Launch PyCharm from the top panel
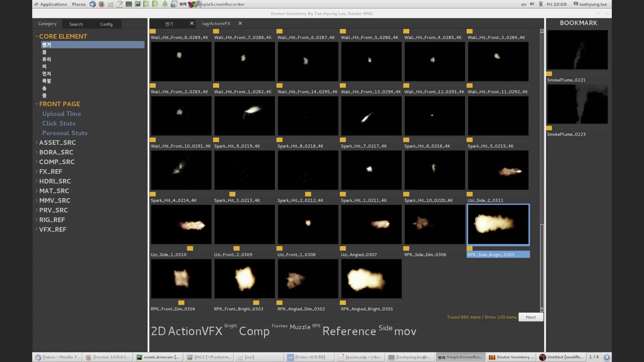 tap(138, 4)
